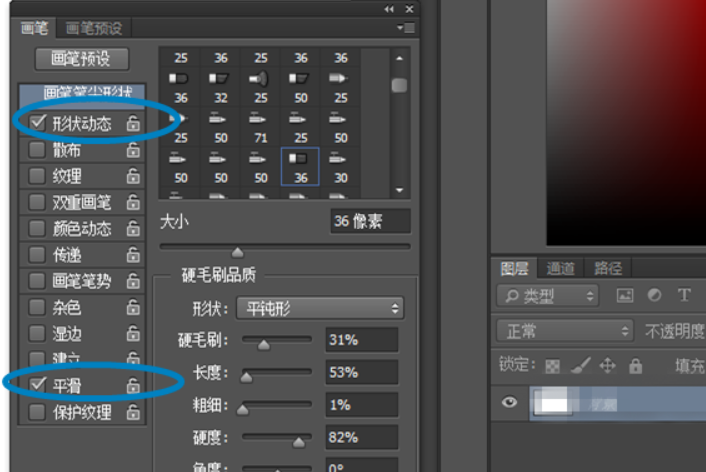
Task: Lock transparent pixels checkerboard icon
Action: 552,366
